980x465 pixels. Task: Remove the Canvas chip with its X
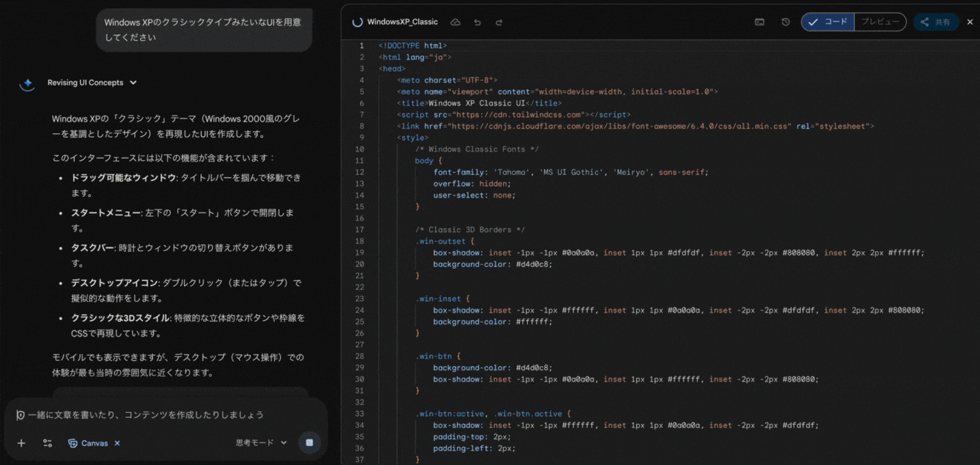coord(117,443)
